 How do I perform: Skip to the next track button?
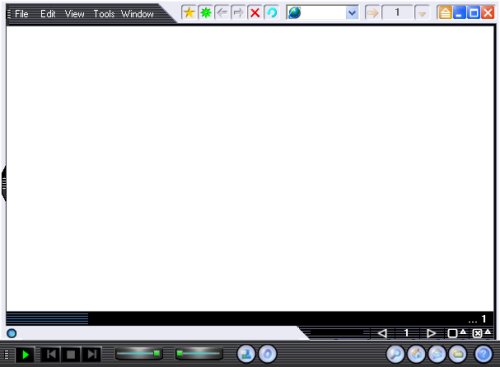click(x=91, y=354)
